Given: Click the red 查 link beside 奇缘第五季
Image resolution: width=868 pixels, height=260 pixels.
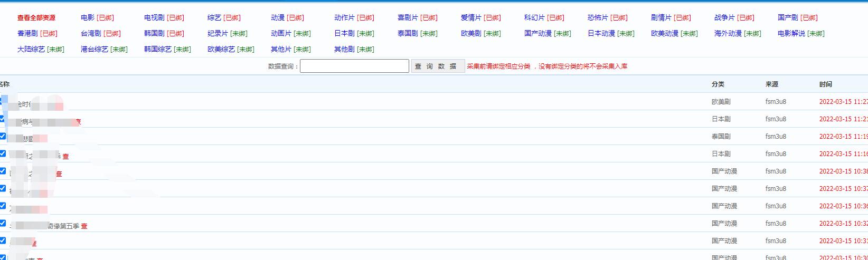Looking at the screenshot, I should pos(84,226).
